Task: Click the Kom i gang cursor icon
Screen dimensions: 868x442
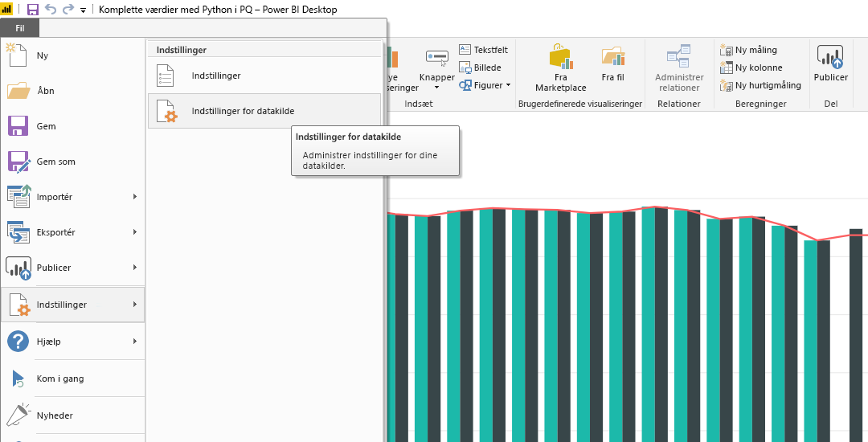Action: tap(18, 379)
